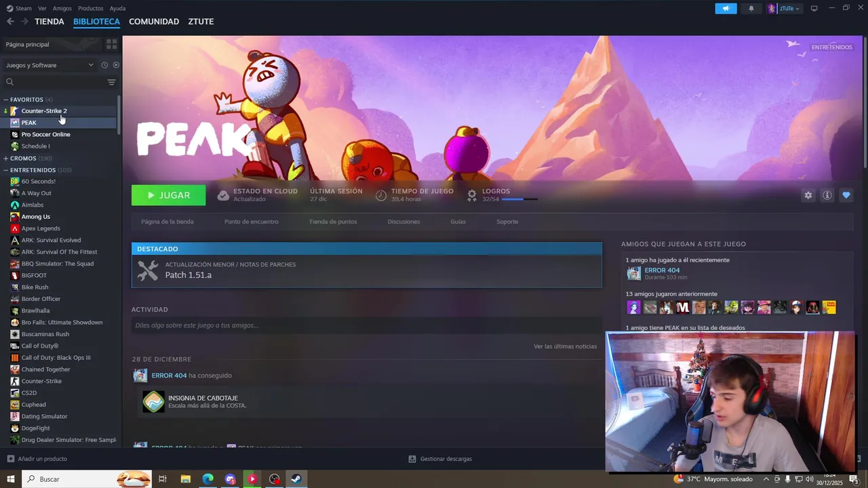The width and height of the screenshot is (868, 488).
Task: Open Punto de encuentro link
Action: click(252, 222)
